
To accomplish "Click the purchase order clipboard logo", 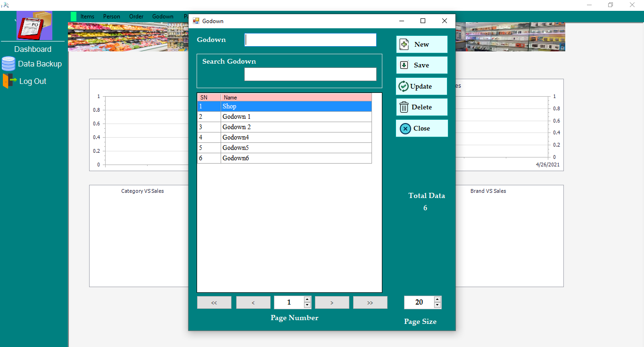I will [x=34, y=26].
